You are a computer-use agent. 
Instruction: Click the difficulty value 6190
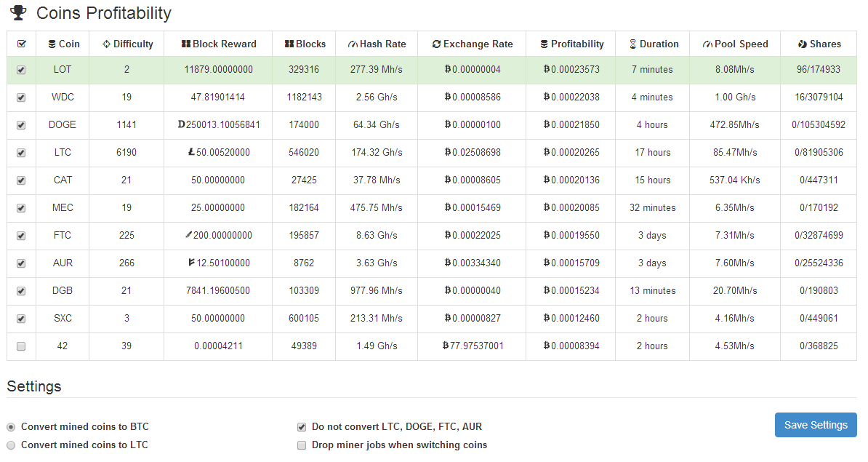pyautogui.click(x=126, y=152)
